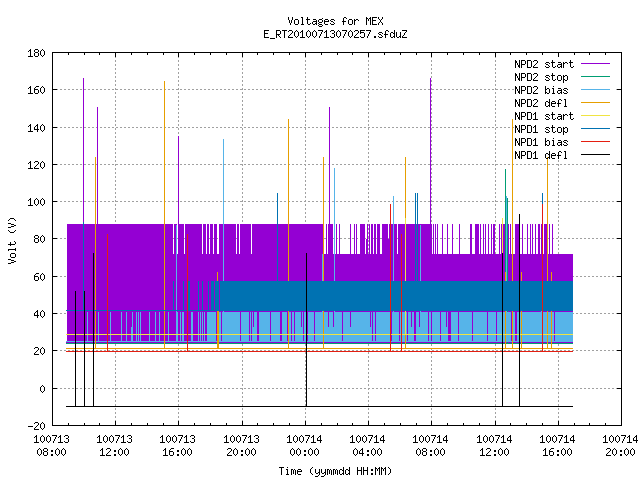The image size is (640, 480).
Task: Click the x-axis tick 100714 16:00
Action: coord(558,446)
